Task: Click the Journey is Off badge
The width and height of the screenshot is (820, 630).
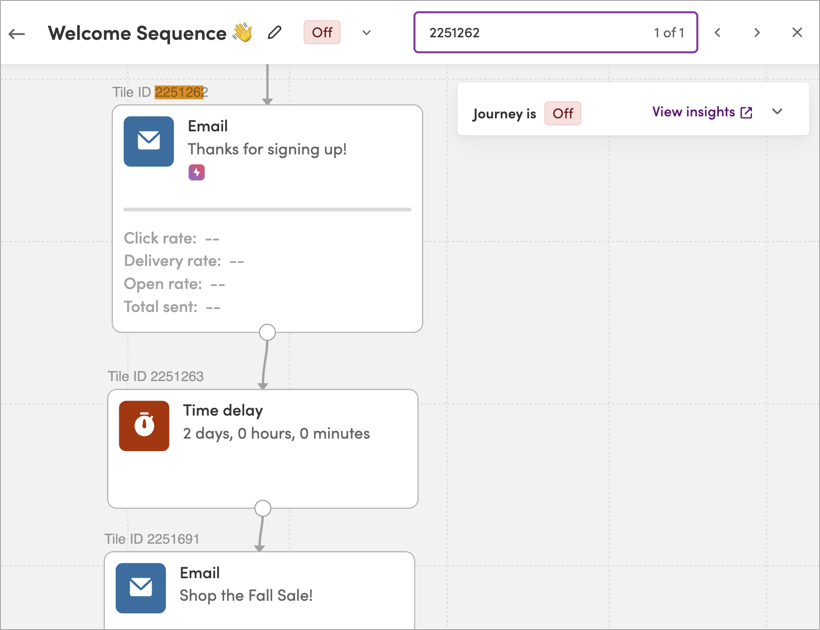Action: 563,113
